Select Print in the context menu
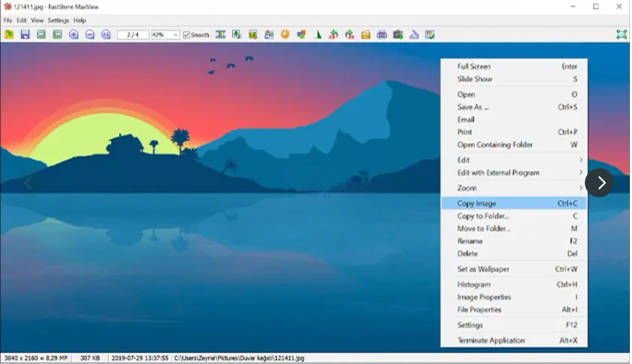The height and width of the screenshot is (364, 632). coord(514,131)
